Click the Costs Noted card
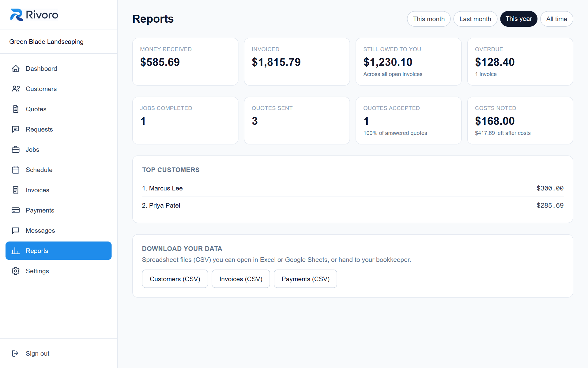This screenshot has width=588, height=368. tap(520, 121)
